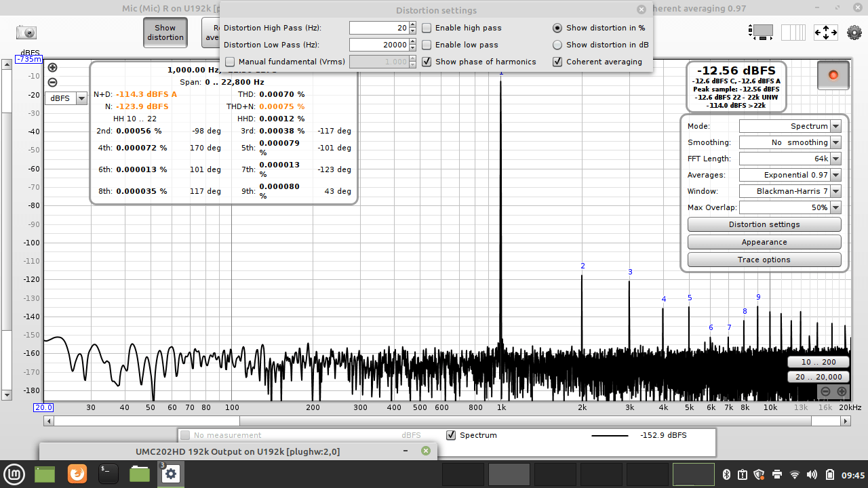
Task: Open the Wi-Fi network tray icon
Action: point(795,474)
